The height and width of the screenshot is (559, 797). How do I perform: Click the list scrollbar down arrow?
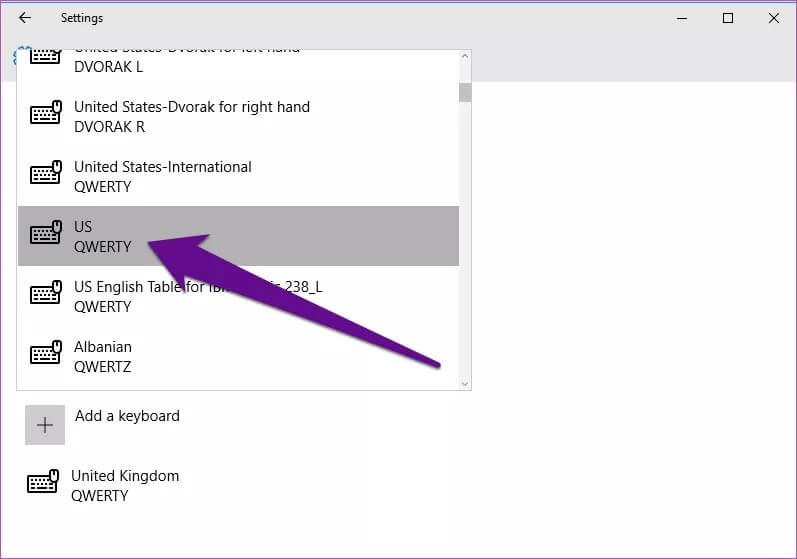pyautogui.click(x=465, y=384)
